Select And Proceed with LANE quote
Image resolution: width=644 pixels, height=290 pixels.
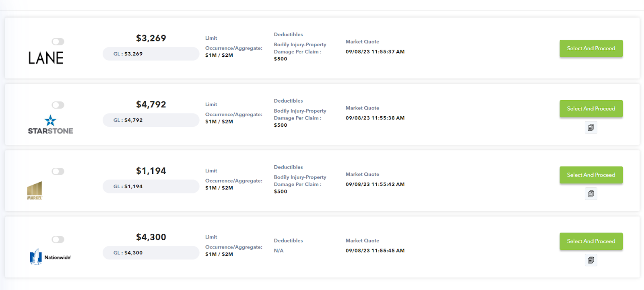click(591, 48)
